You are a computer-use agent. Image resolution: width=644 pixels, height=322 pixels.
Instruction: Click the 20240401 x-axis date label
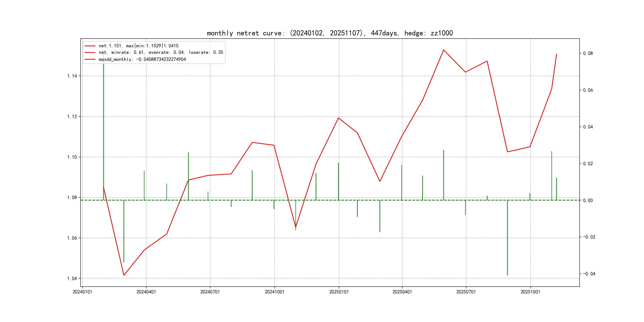coord(146,292)
